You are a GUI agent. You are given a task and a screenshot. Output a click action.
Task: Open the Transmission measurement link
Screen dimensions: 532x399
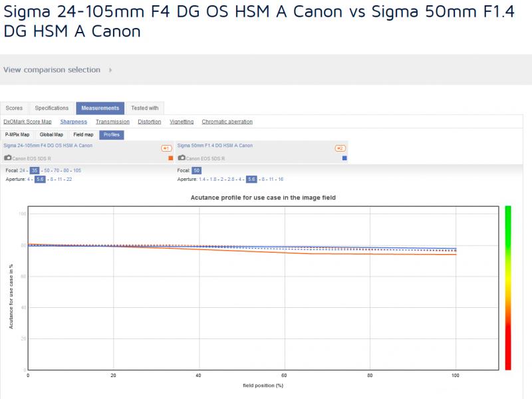click(x=112, y=122)
